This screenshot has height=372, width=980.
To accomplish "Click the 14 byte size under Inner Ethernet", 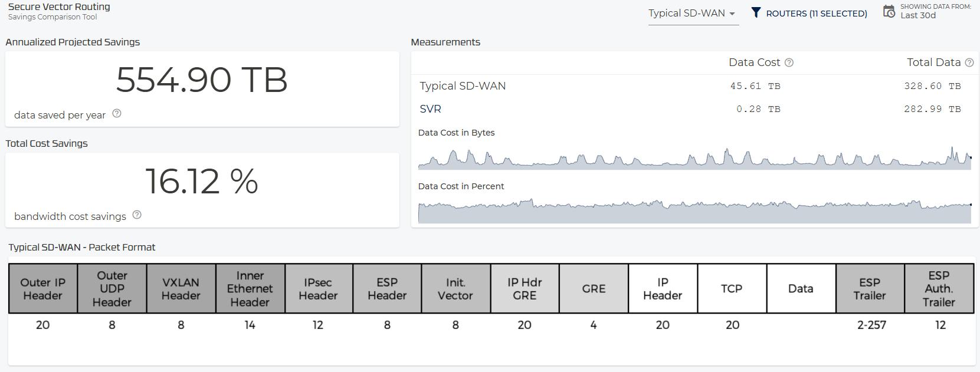I will coord(250,325).
